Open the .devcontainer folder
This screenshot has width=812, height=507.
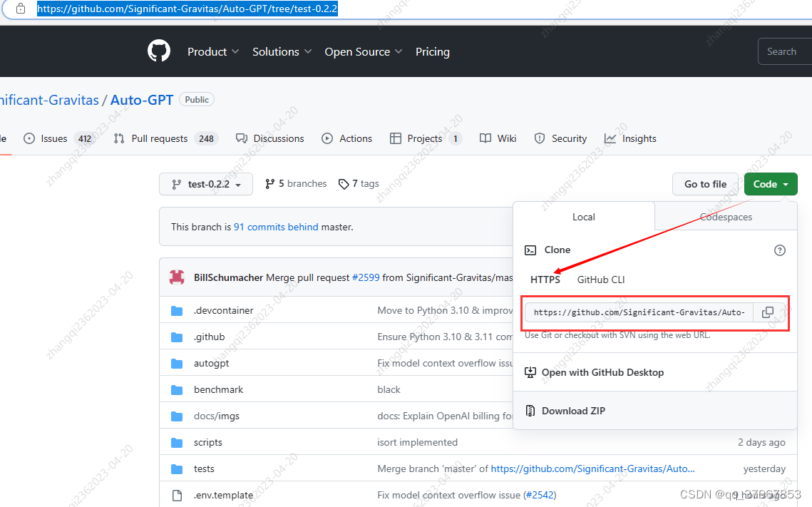224,310
